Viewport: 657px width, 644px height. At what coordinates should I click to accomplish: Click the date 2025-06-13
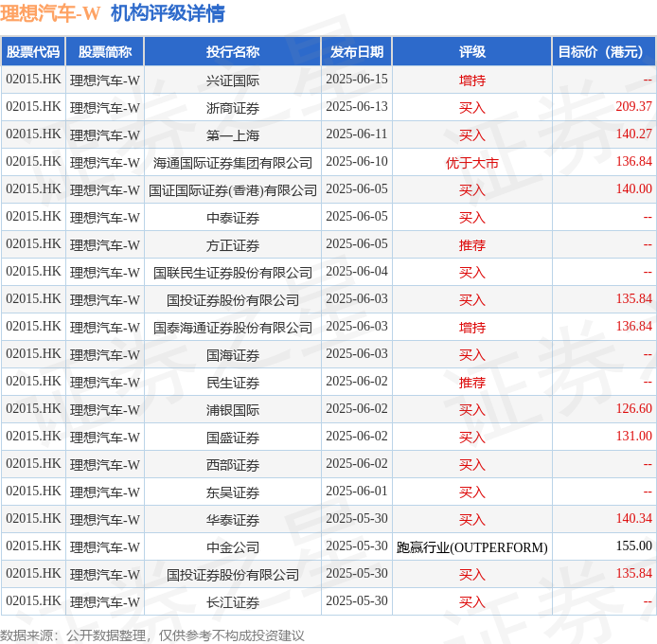[x=357, y=106]
